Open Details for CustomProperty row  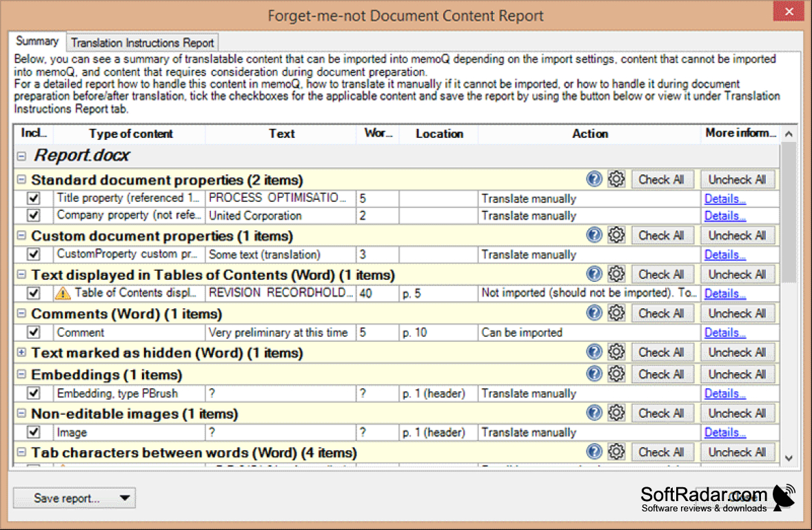pos(725,254)
